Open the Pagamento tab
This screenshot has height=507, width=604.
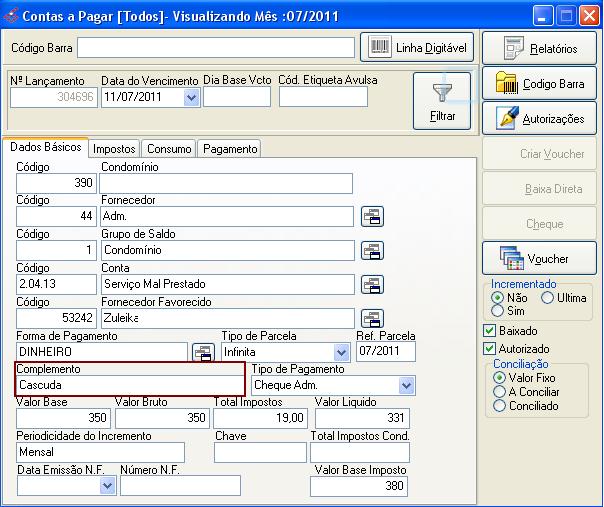tap(230, 149)
